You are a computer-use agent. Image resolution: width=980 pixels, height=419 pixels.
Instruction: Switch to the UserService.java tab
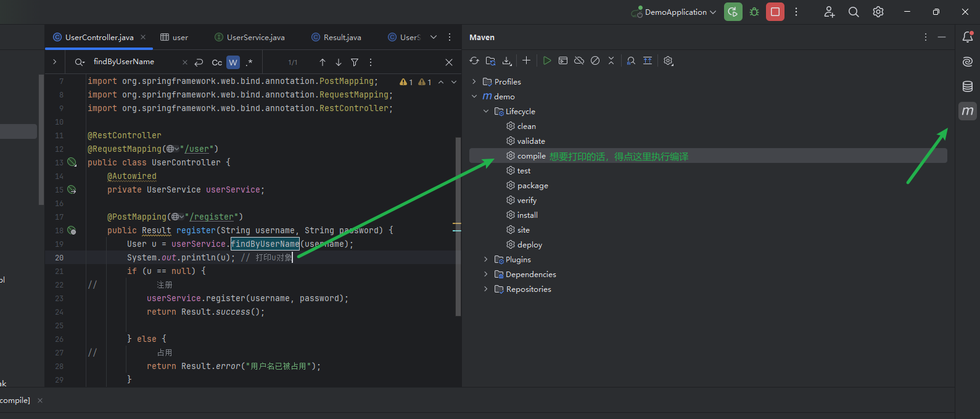(255, 38)
